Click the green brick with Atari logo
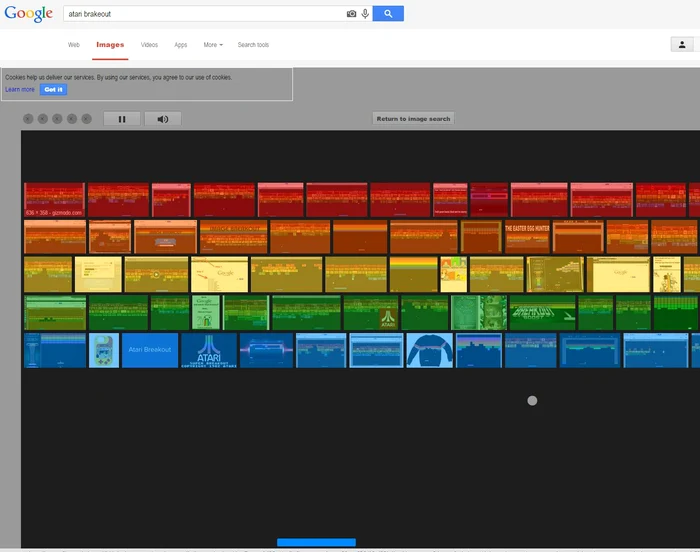 point(371,312)
